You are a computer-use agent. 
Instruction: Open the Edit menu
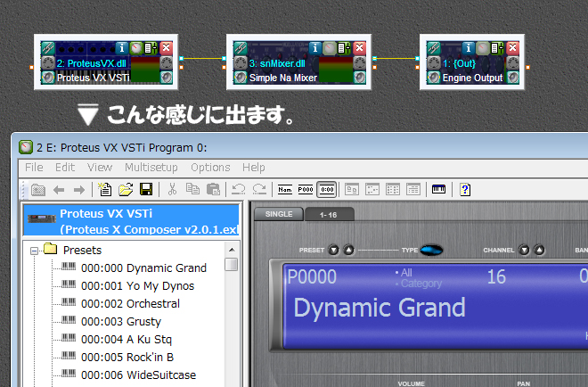pyautogui.click(x=65, y=168)
